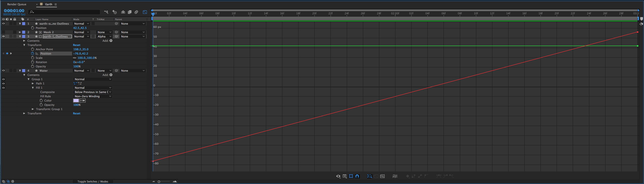Click Fit all graphs to view icon
Viewport: 644px width, 184px height.
coord(382,176)
